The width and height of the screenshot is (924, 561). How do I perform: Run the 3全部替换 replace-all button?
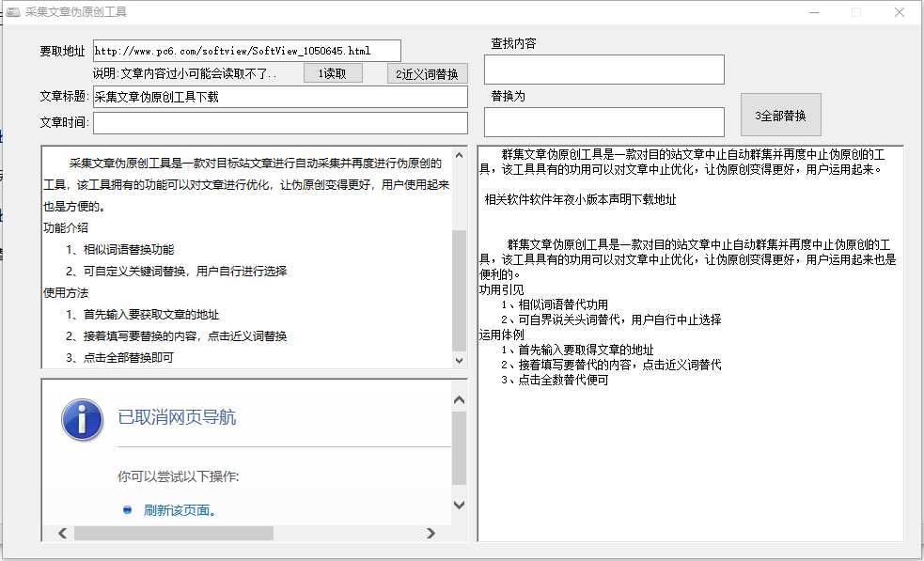(x=780, y=116)
